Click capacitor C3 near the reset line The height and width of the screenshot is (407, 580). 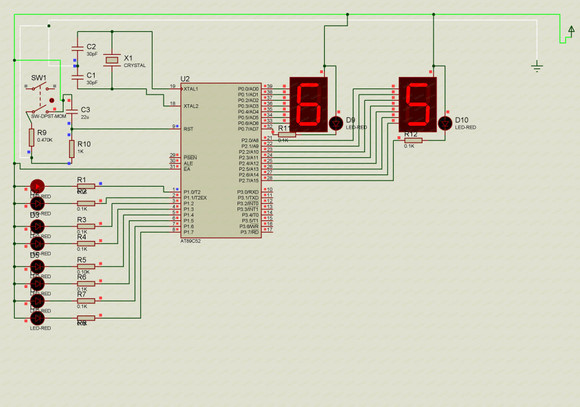[72, 111]
